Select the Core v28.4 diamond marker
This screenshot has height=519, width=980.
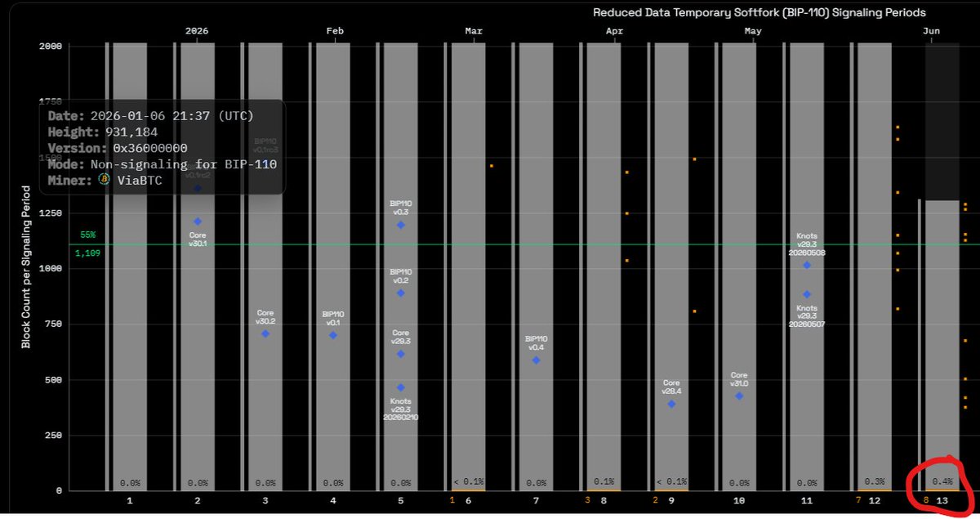tap(671, 404)
